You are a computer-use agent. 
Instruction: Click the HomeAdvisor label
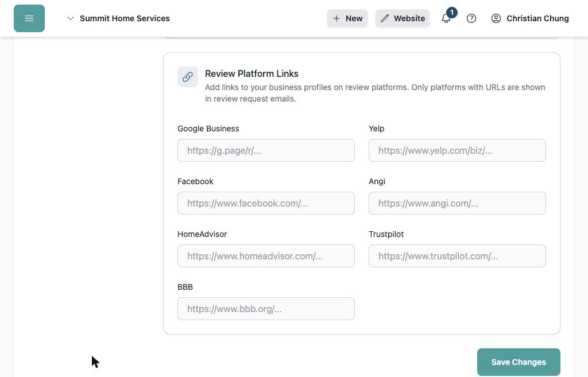(x=202, y=234)
